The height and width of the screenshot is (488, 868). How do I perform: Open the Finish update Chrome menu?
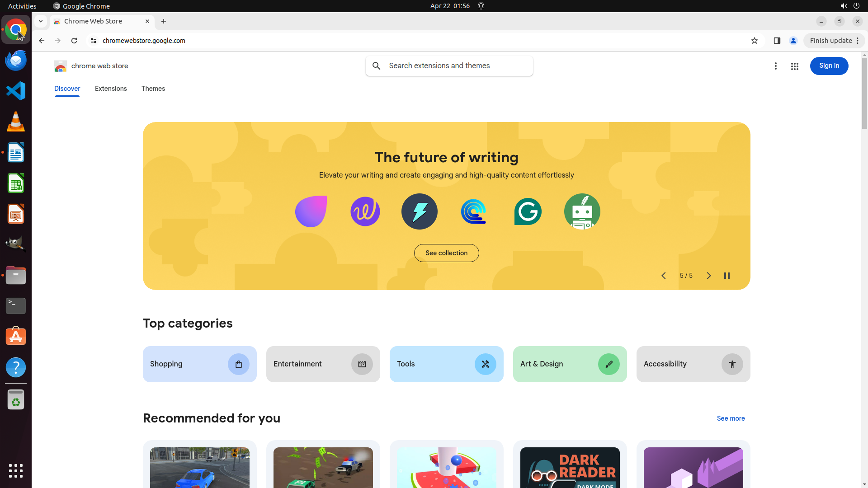834,41
